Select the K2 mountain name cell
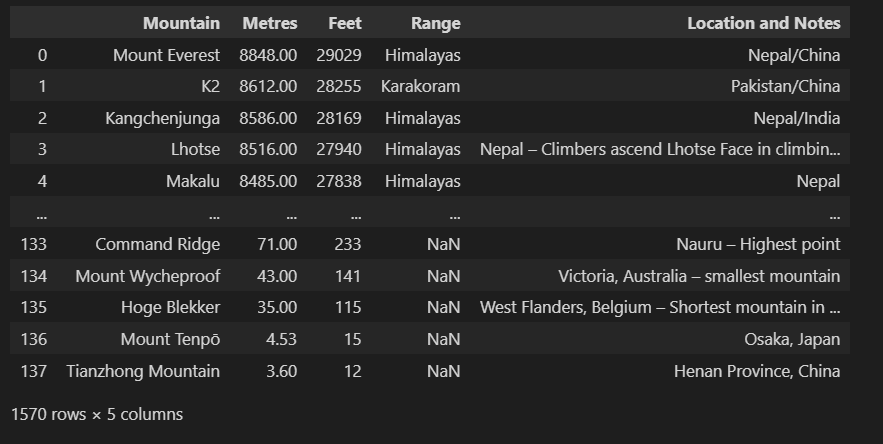 210,87
